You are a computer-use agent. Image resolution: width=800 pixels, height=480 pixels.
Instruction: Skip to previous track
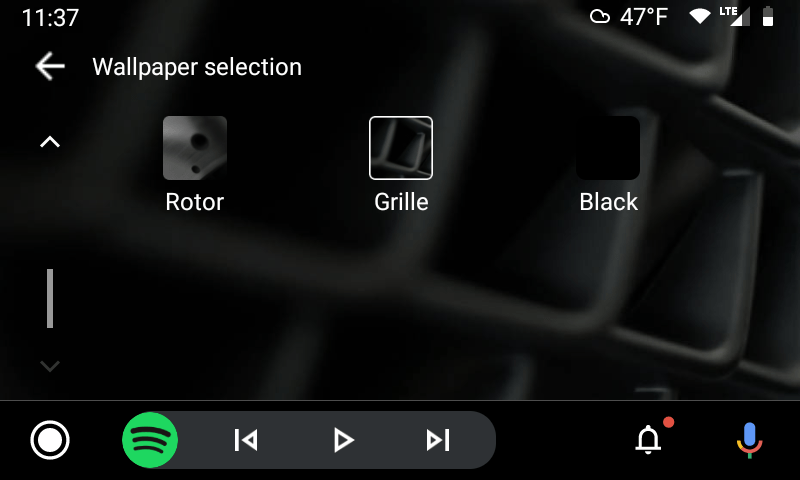(x=246, y=440)
